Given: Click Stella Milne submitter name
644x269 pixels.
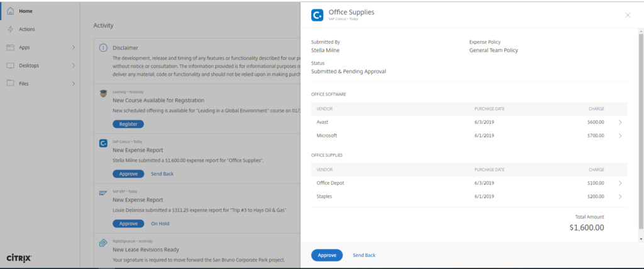Looking at the screenshot, I should click(325, 50).
